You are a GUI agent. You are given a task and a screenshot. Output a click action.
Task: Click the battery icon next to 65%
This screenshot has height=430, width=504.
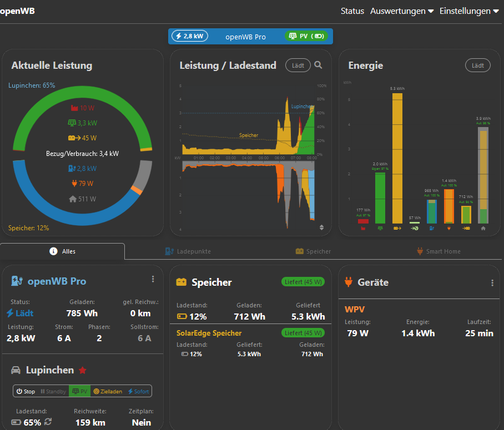tap(16, 422)
